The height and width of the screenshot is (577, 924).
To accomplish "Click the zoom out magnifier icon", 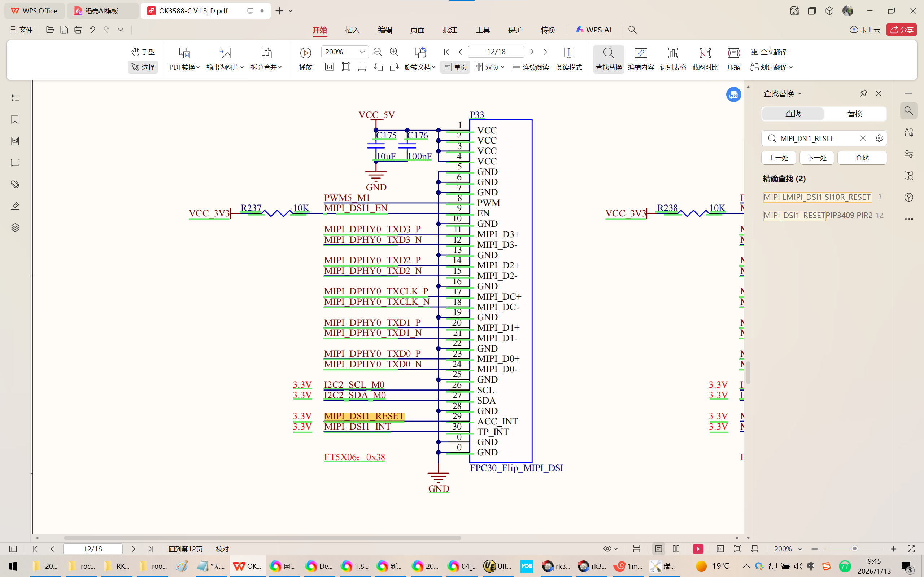I will (x=378, y=52).
